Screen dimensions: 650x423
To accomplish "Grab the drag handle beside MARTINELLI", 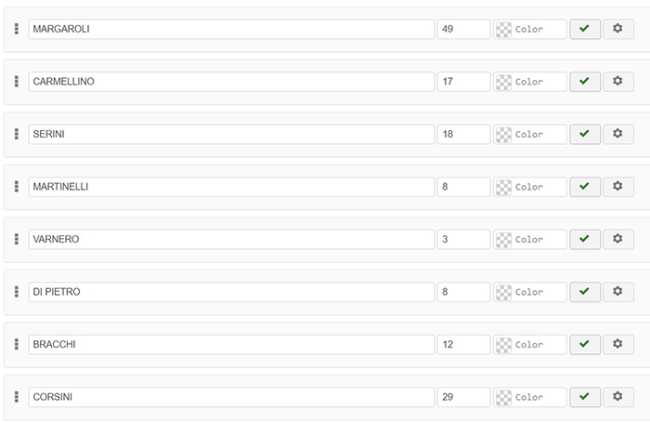I will [17, 187].
